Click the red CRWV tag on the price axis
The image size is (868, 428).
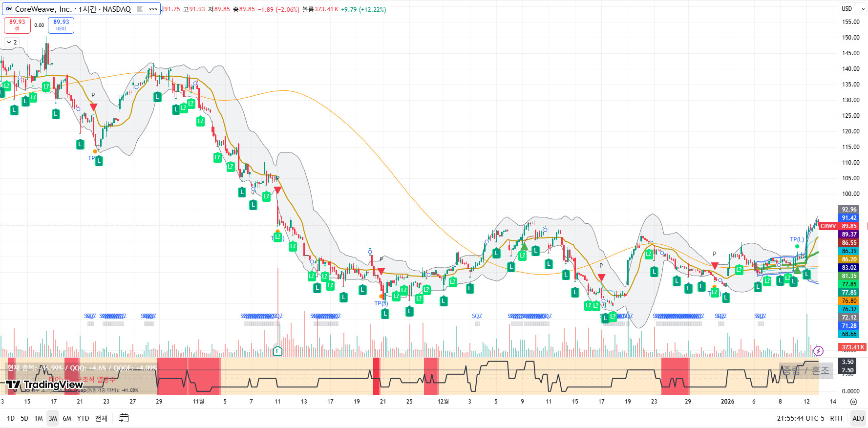click(828, 226)
